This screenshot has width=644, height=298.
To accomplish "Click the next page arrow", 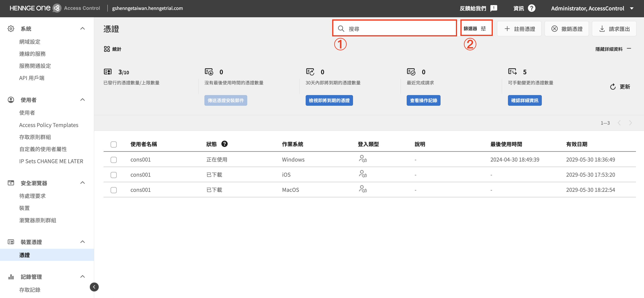I will [631, 123].
